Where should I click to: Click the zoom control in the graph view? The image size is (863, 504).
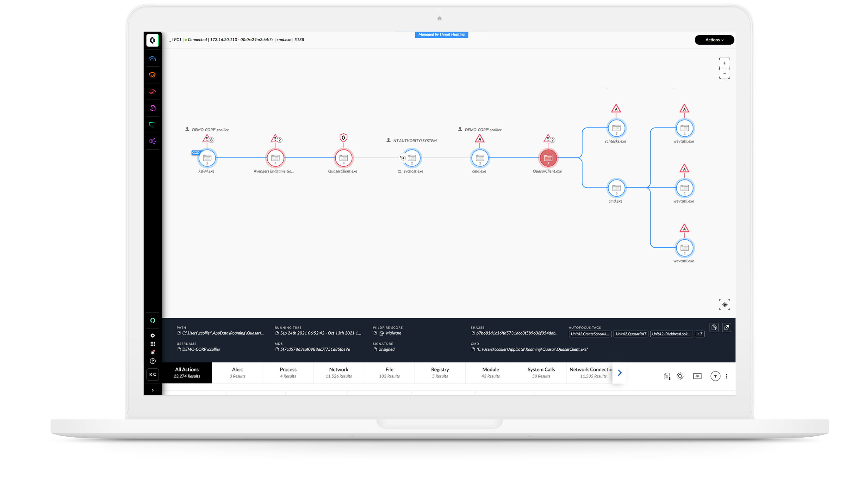point(725,68)
